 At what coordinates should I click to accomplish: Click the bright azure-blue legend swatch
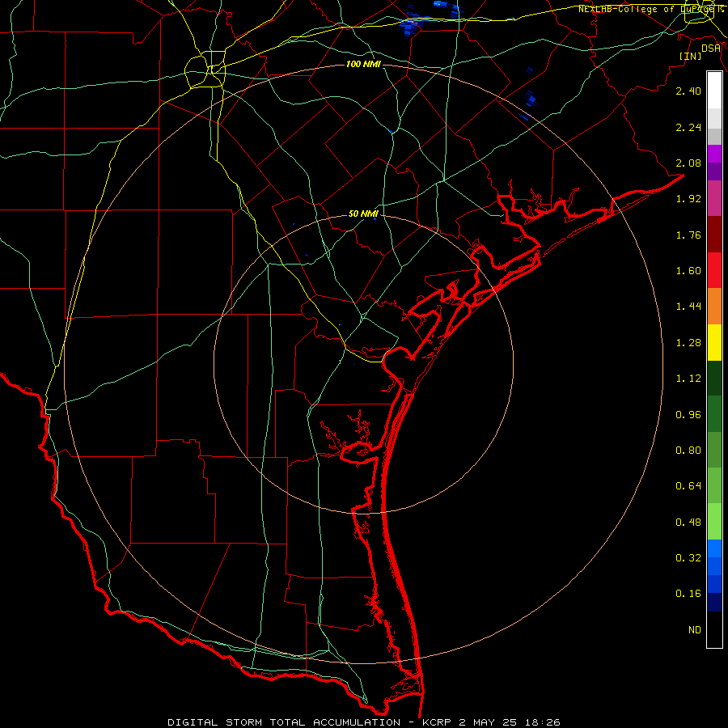714,548
